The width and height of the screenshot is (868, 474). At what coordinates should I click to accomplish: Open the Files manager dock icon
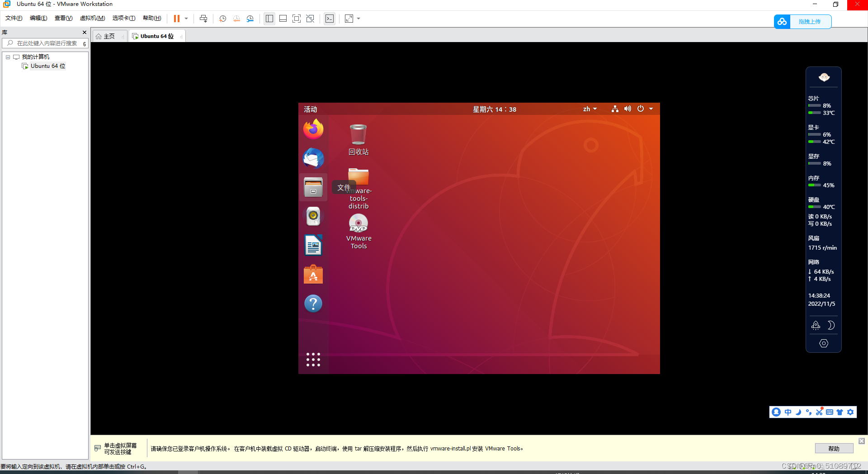pos(313,187)
